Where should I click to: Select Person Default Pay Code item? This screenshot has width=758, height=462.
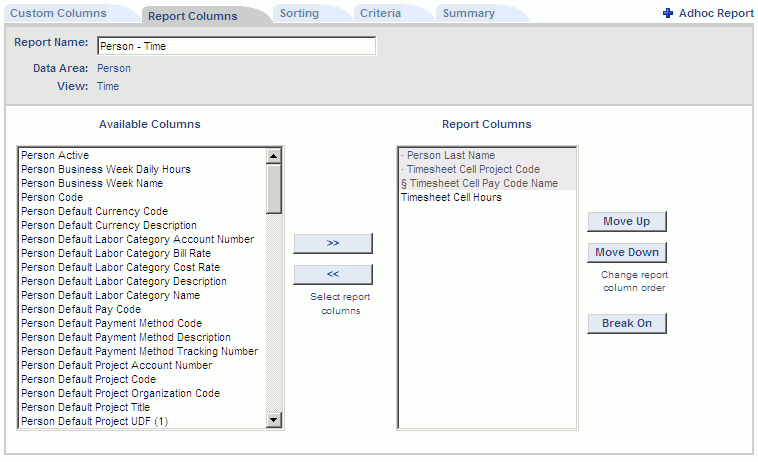[143, 309]
